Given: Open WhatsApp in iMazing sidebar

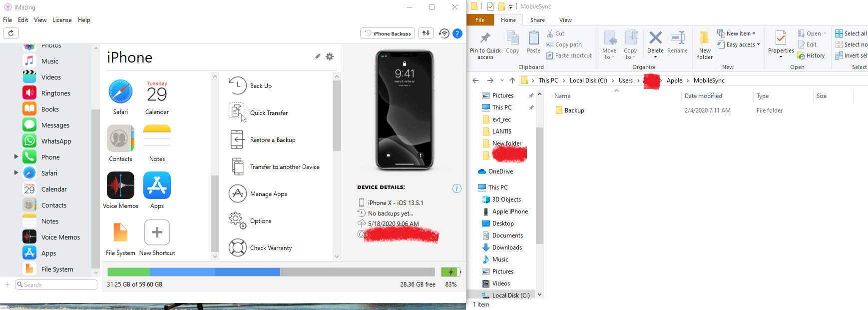Looking at the screenshot, I should click(56, 141).
